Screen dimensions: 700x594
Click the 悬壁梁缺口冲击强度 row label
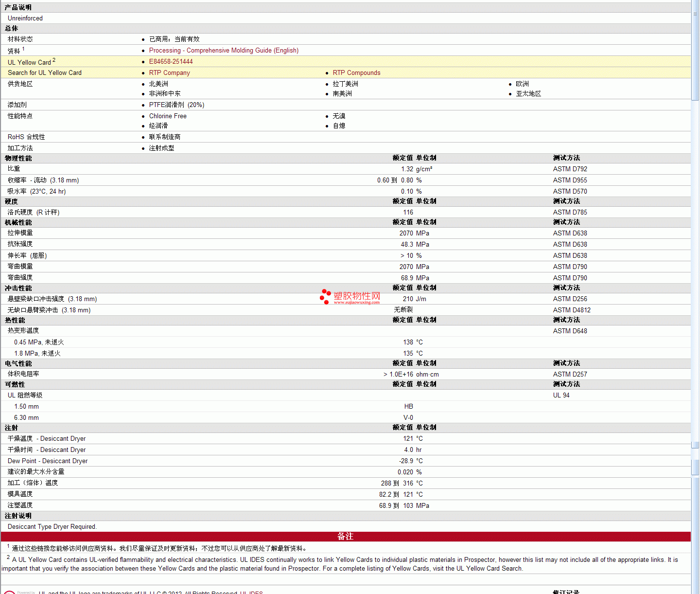(x=52, y=299)
